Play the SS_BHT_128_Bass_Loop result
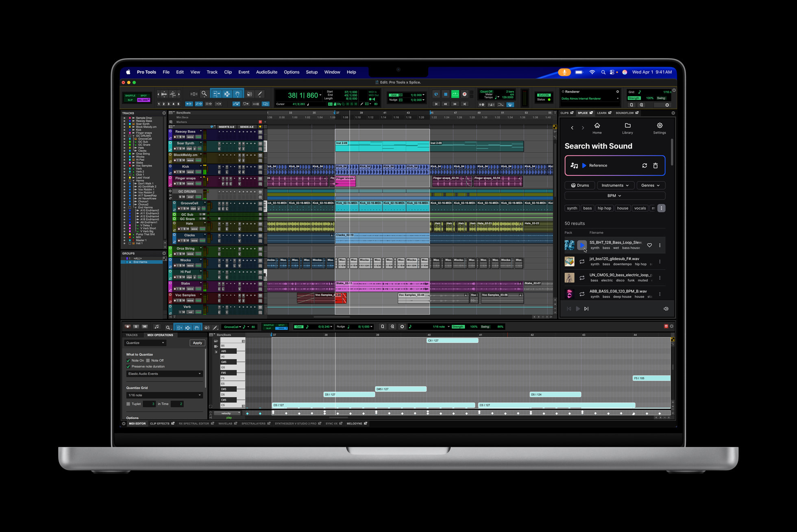The height and width of the screenshot is (532, 797). [x=582, y=245]
